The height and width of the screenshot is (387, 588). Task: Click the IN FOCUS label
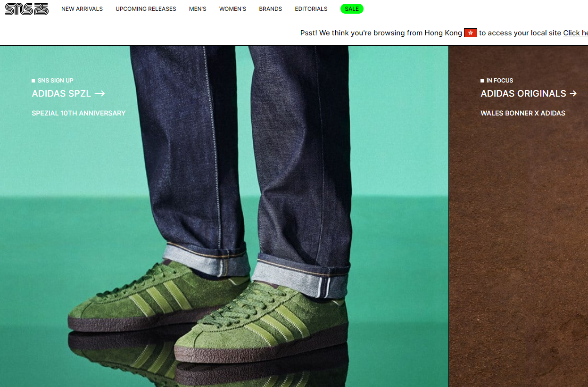(499, 81)
